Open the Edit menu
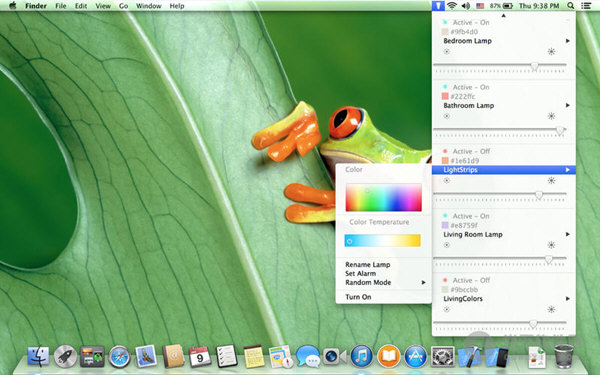Image resolution: width=600 pixels, height=375 pixels. coord(81,6)
